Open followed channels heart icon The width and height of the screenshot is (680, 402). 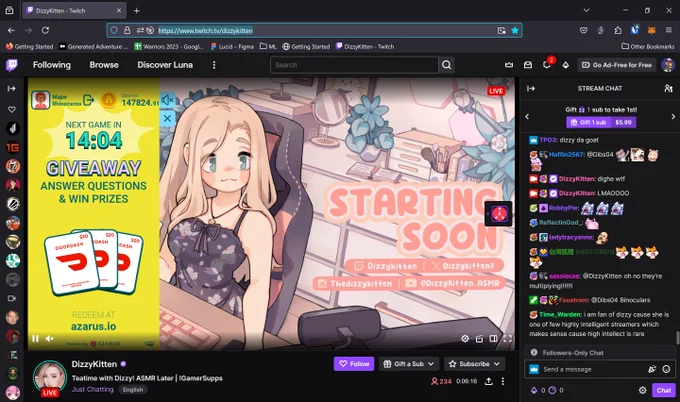(x=12, y=109)
